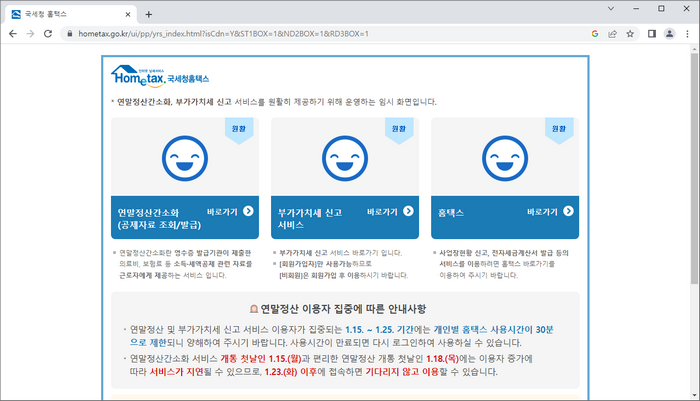
Task: Click the text '1.15. ~ 1.25. 기간'
Action: tap(379, 330)
